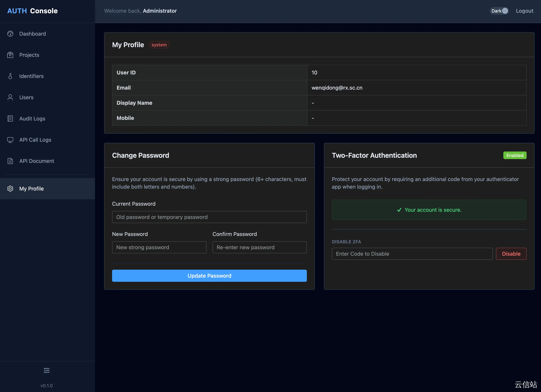Click the Identifiers icon in sidebar

(10, 76)
